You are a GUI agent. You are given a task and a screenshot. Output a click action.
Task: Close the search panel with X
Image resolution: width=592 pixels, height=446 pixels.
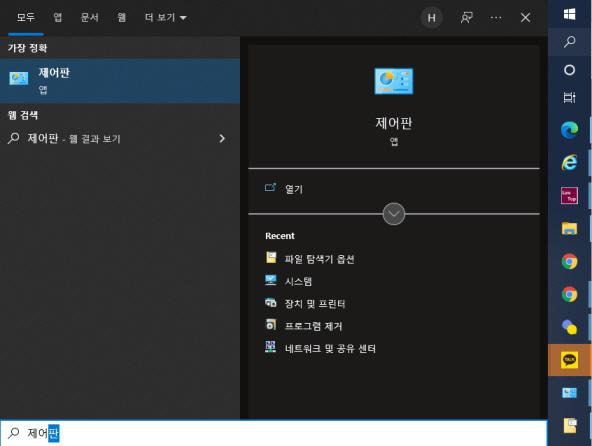pos(525,18)
